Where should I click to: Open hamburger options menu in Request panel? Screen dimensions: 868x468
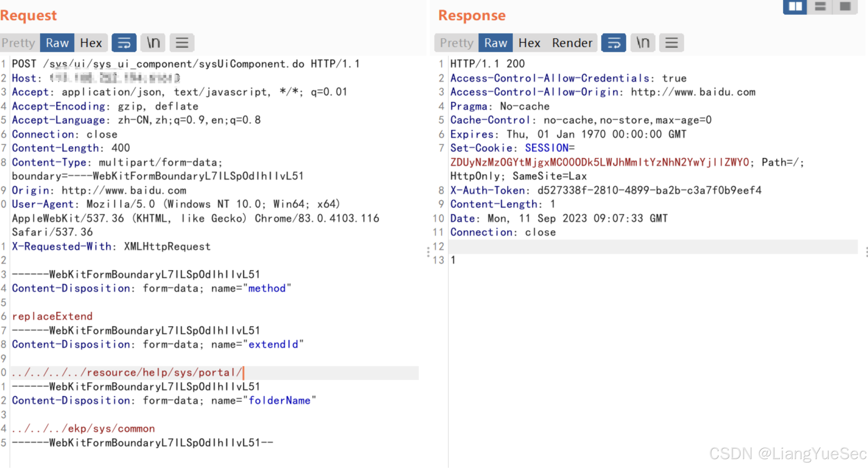[x=182, y=43]
